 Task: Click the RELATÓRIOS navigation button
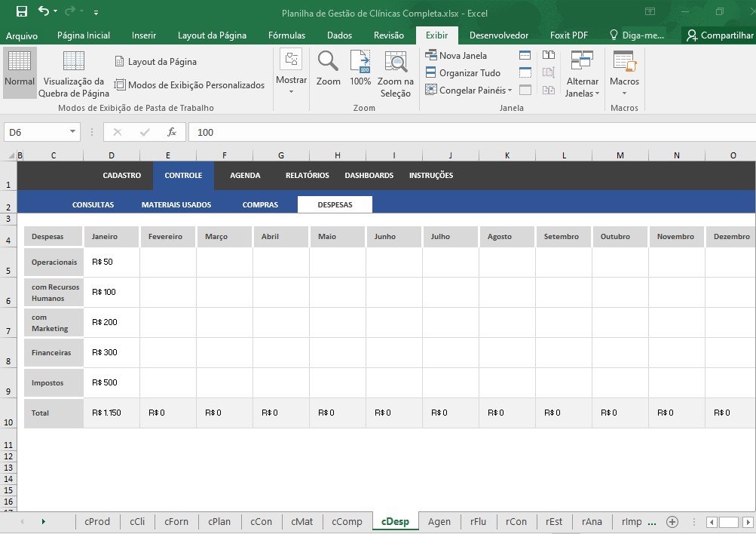coord(307,176)
